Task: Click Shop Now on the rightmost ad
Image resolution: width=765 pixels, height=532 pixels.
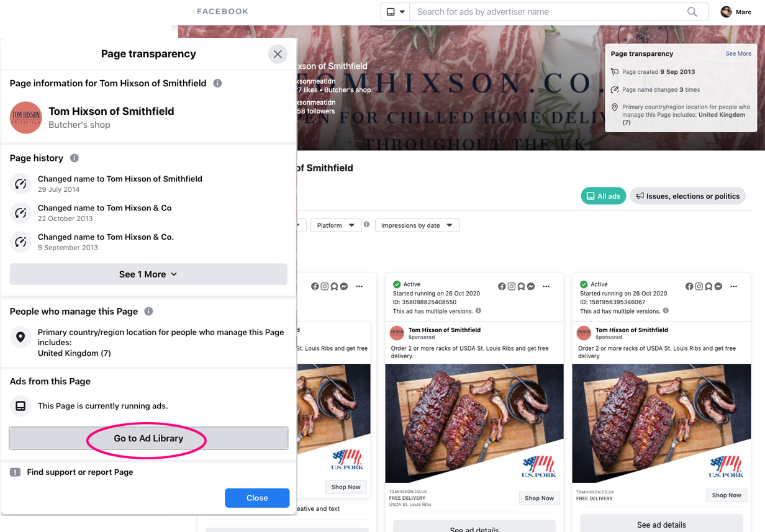Action: (727, 495)
